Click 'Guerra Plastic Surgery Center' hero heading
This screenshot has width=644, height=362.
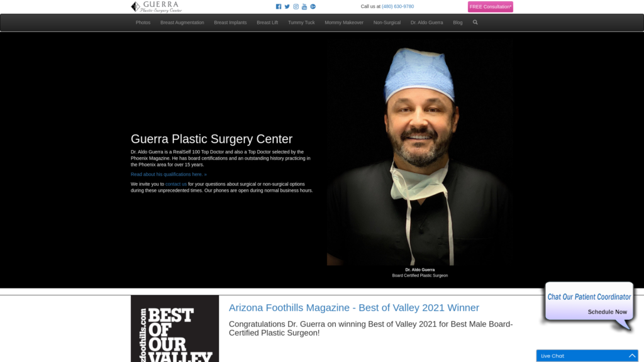point(211,139)
